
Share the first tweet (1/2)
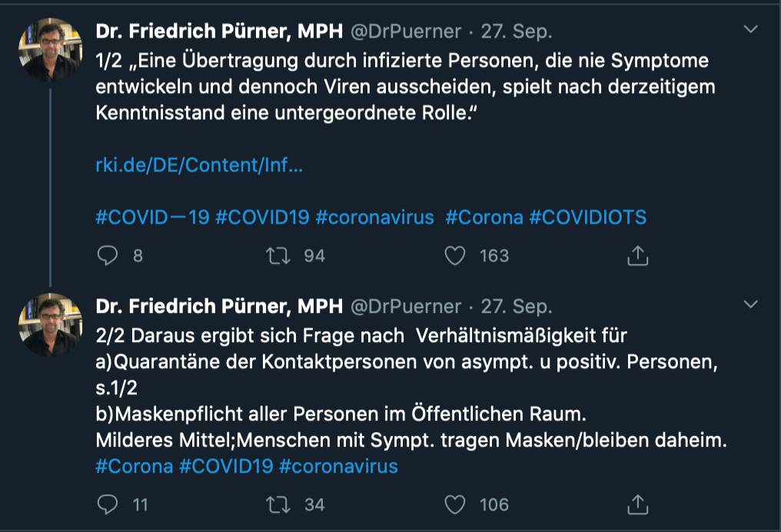click(637, 255)
